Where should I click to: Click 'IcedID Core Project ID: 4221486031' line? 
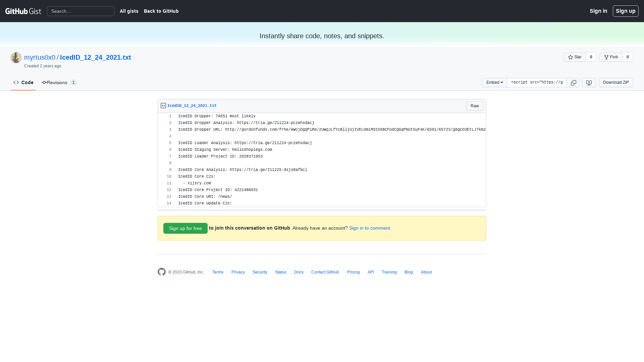pos(218,190)
